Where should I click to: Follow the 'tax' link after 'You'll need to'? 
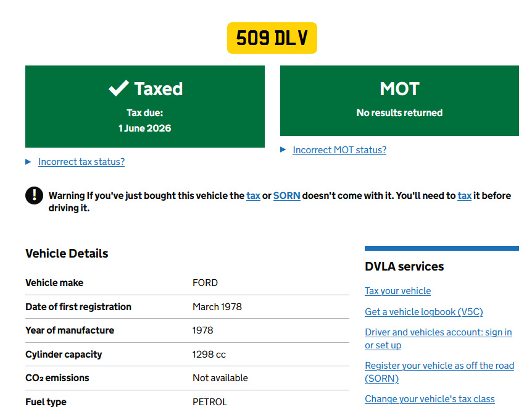pyautogui.click(x=464, y=196)
